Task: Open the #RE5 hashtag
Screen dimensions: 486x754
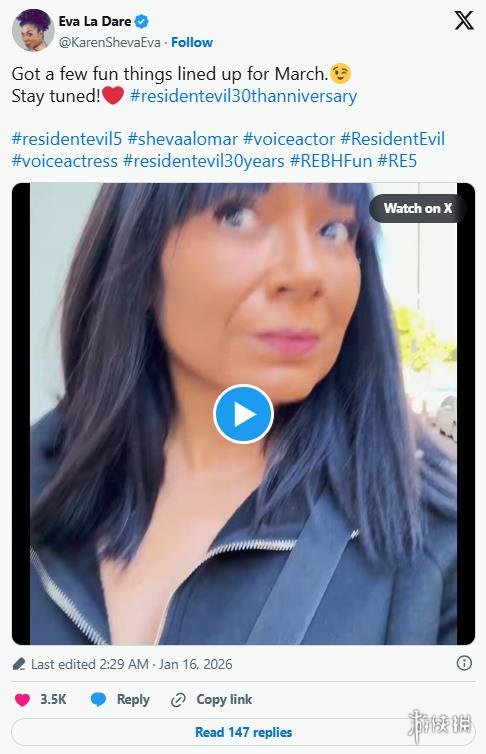Action: 397,161
